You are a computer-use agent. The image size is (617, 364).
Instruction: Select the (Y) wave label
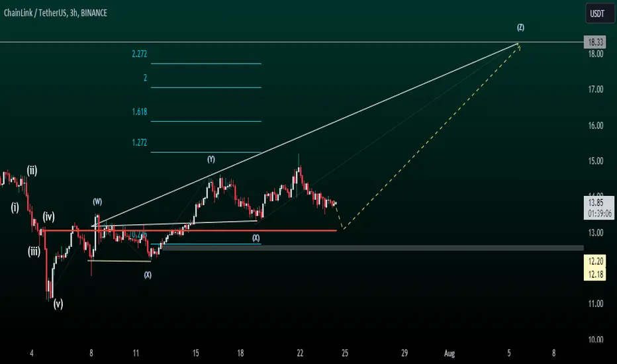(211, 159)
